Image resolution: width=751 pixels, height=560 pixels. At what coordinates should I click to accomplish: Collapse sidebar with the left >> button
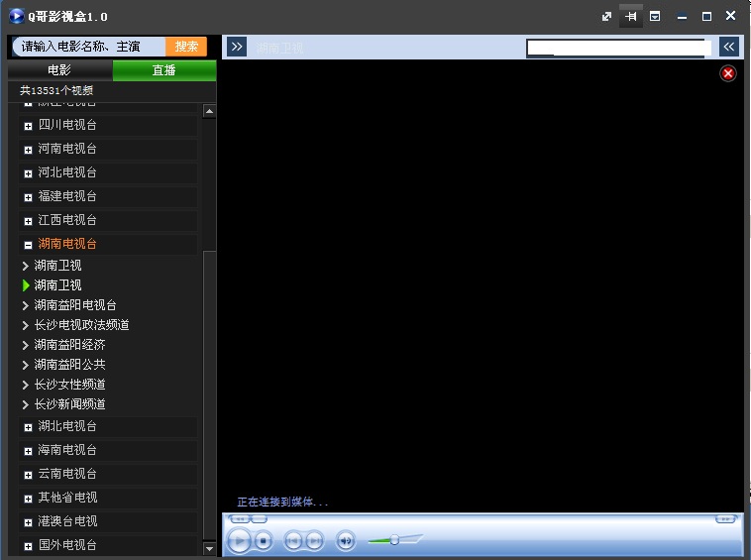pyautogui.click(x=237, y=47)
